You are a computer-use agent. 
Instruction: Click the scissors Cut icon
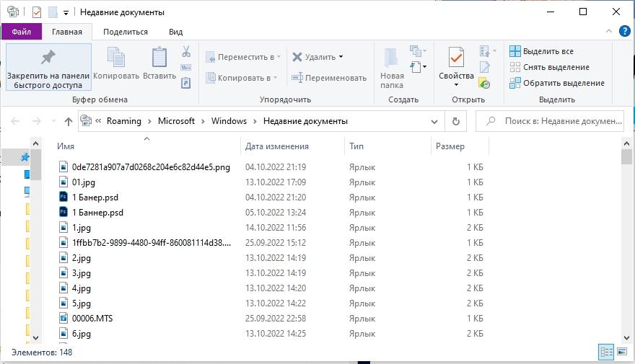click(x=186, y=51)
